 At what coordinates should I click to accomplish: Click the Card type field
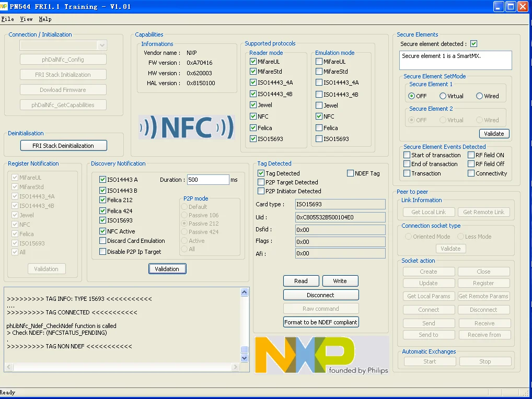(340, 204)
